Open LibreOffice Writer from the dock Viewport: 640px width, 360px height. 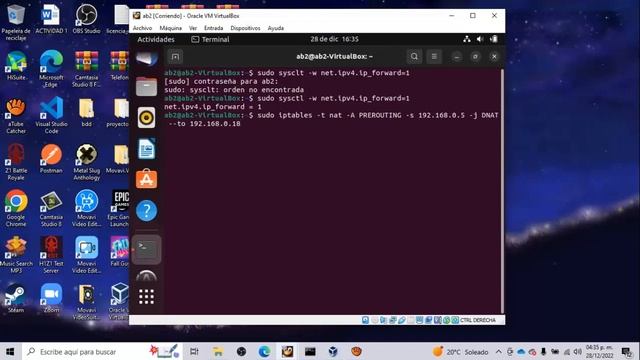click(x=147, y=149)
